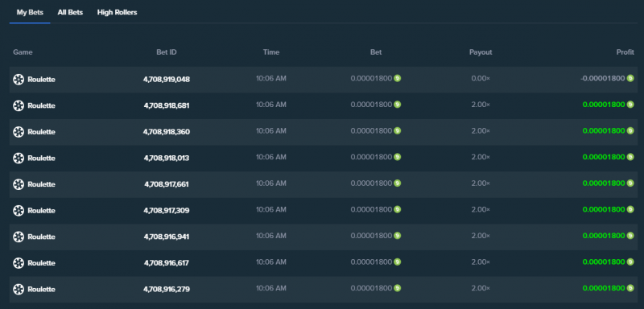The image size is (644, 309).
Task: Click the coin icon beside bet amount in row 4,708,917,661
Action: click(397, 183)
